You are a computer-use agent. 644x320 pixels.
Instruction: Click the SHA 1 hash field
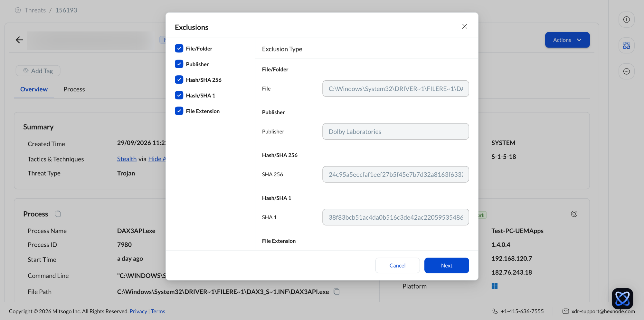(x=395, y=217)
